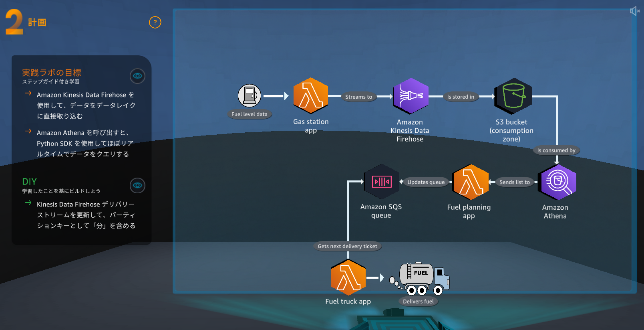Select the Amazon SQS queue icon

coord(382,182)
